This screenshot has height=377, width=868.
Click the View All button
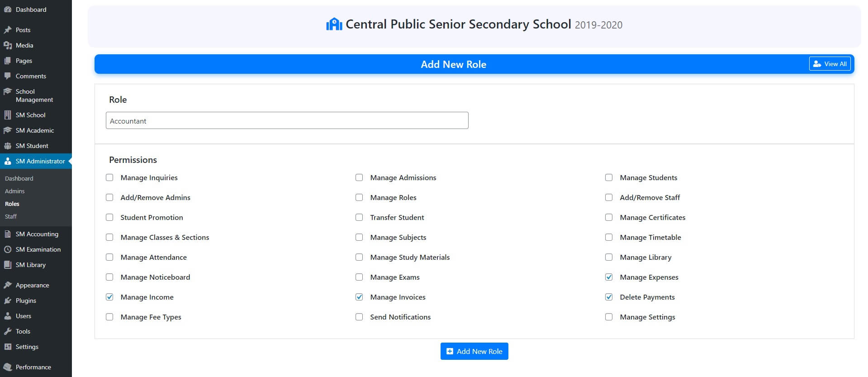tap(830, 64)
